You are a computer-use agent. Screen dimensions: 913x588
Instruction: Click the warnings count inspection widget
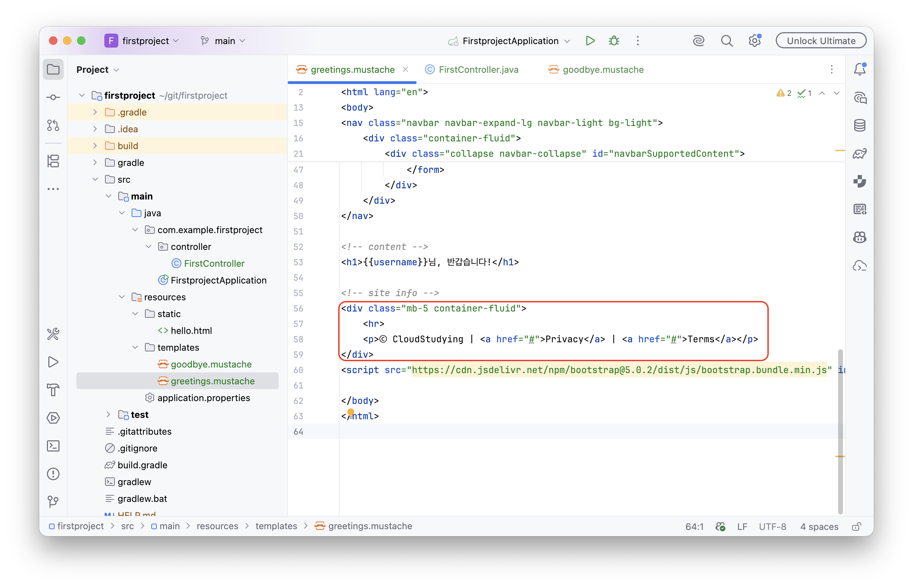tap(784, 93)
